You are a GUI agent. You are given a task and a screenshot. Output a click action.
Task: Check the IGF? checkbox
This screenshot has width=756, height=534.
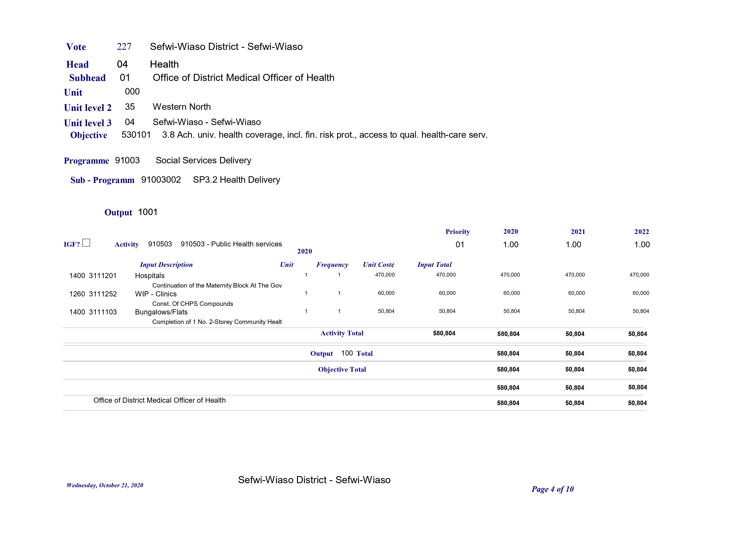86,243
